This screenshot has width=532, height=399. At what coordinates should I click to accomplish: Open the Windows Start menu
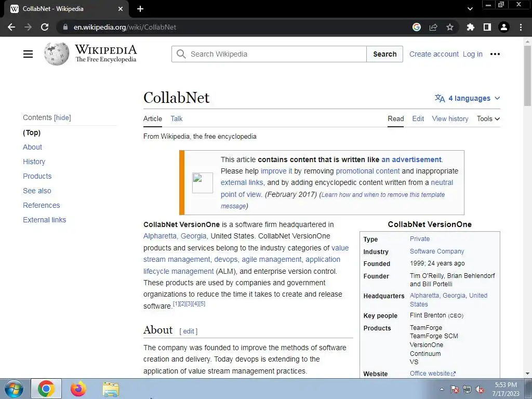pyautogui.click(x=14, y=389)
